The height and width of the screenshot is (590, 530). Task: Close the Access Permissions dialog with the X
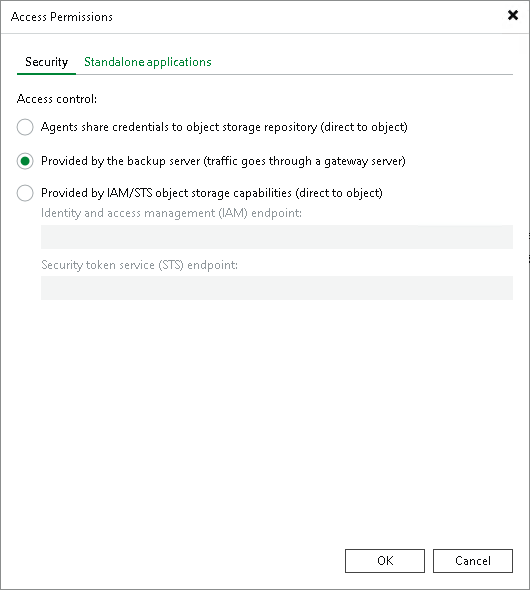coord(513,15)
